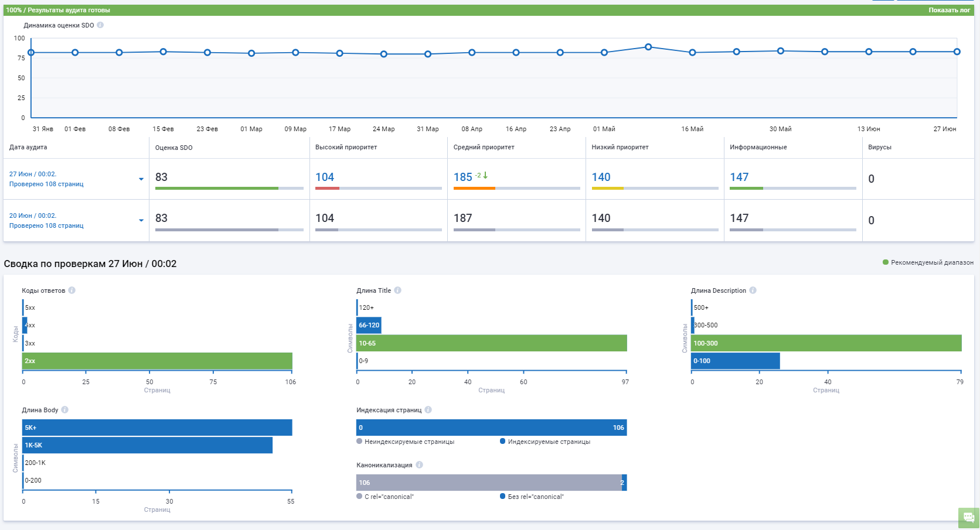Click the green 2xx response codes bar
980x530 pixels.
click(x=157, y=361)
